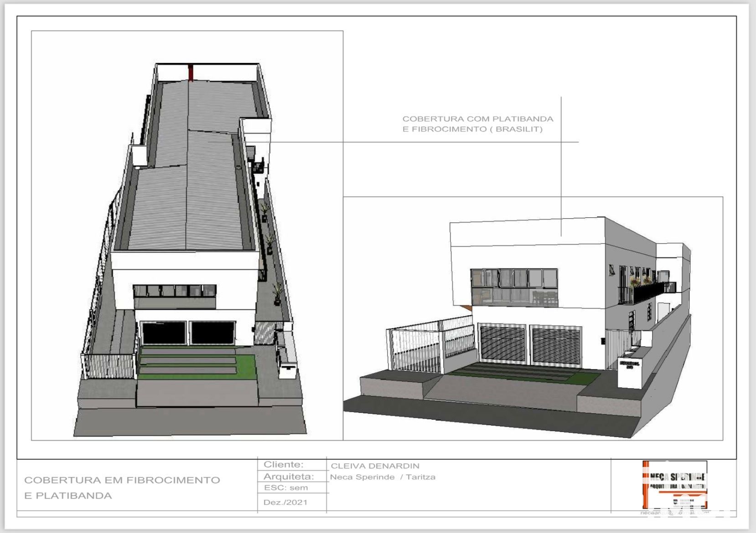
Task: Click the right garage door in perspective view
Action: (556, 346)
